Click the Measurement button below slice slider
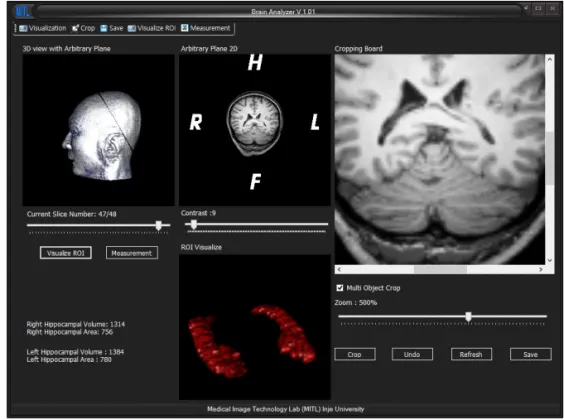The width and height of the screenshot is (564, 420). (132, 253)
